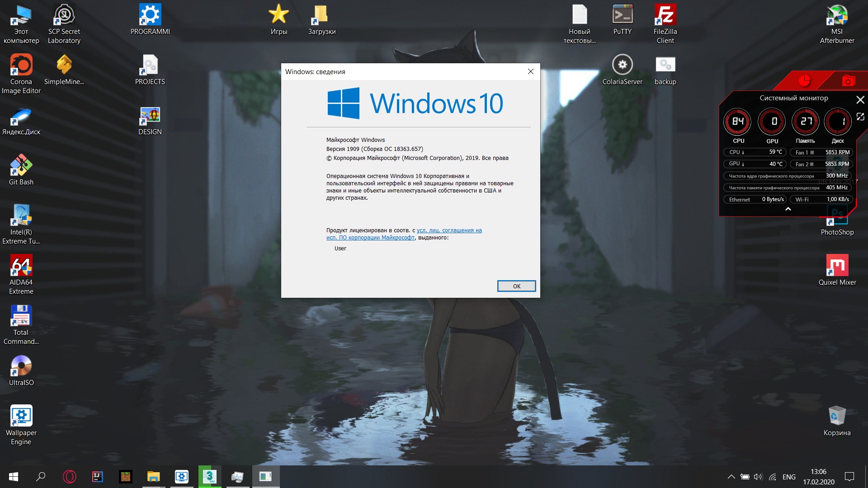Open the ENG language switcher

(789, 477)
